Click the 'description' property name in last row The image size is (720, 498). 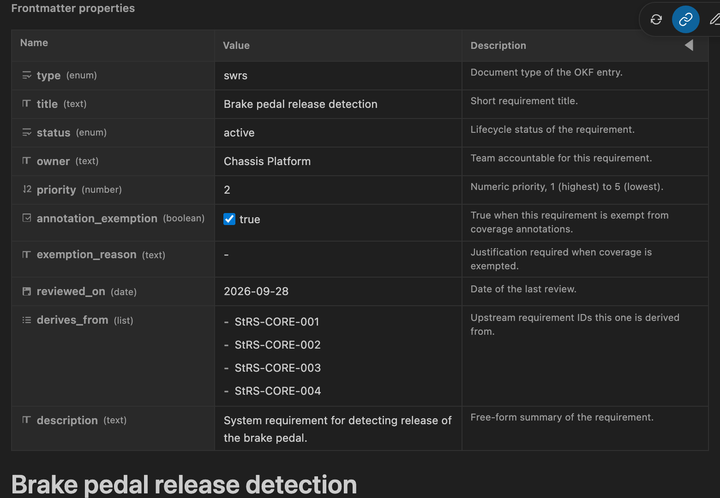(x=67, y=420)
